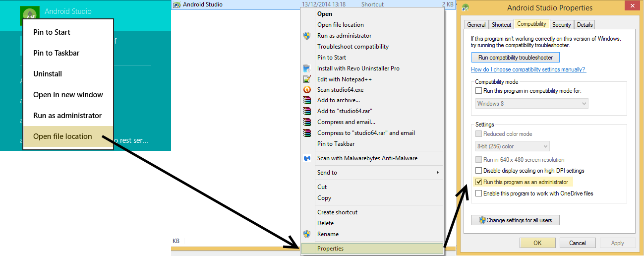Choose Edit with Notepad++

[x=372, y=79]
